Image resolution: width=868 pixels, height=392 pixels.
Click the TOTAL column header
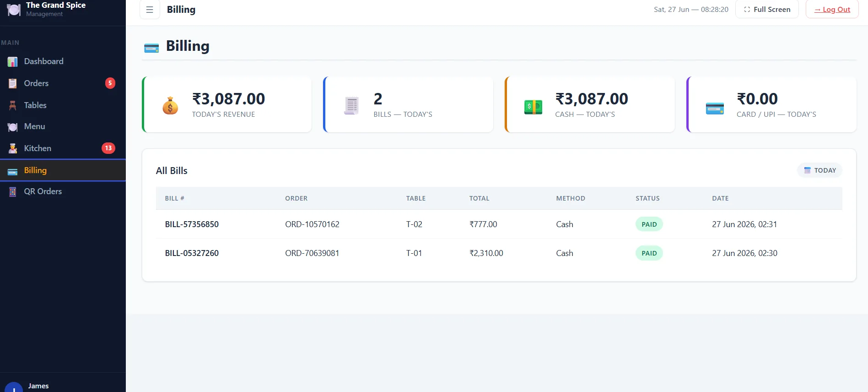pos(479,198)
